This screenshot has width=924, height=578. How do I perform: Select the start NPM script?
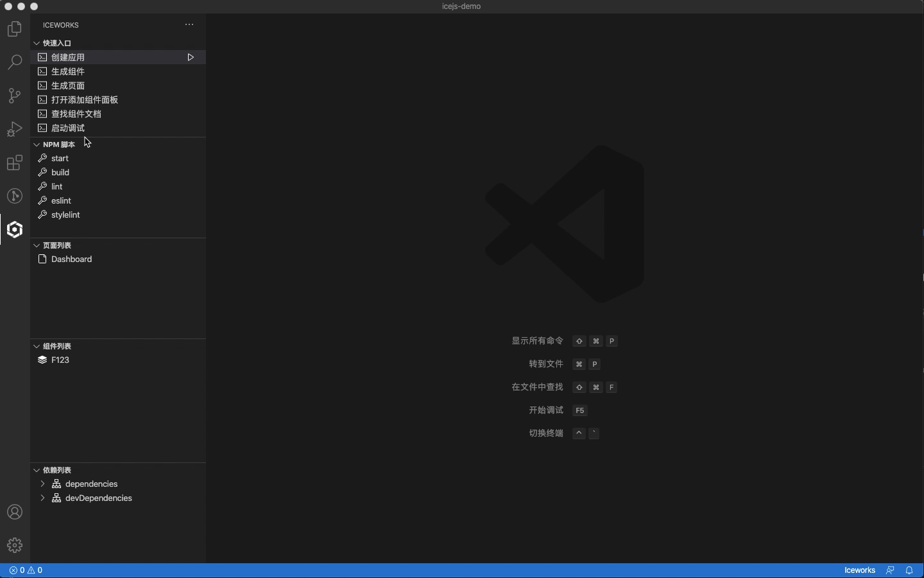pyautogui.click(x=118, y=158)
